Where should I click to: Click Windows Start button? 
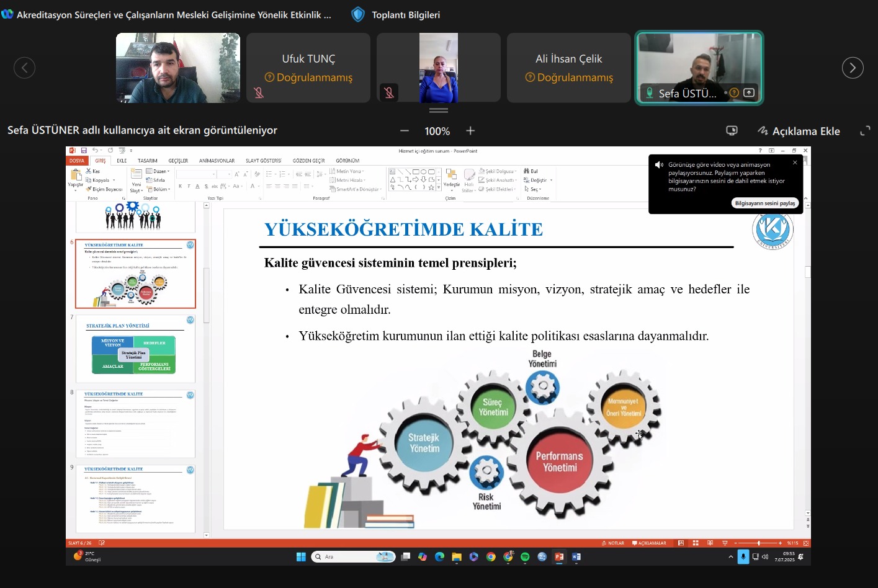pyautogui.click(x=301, y=557)
